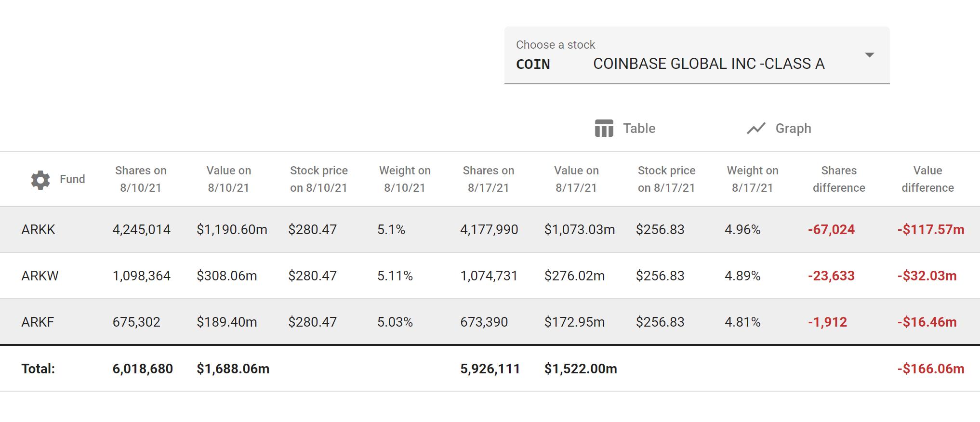Click the gear settings icon beside Fund
980x422 pixels.
(x=40, y=180)
